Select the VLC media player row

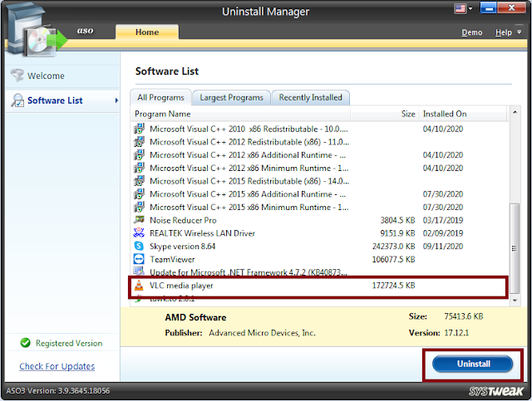[x=318, y=286]
